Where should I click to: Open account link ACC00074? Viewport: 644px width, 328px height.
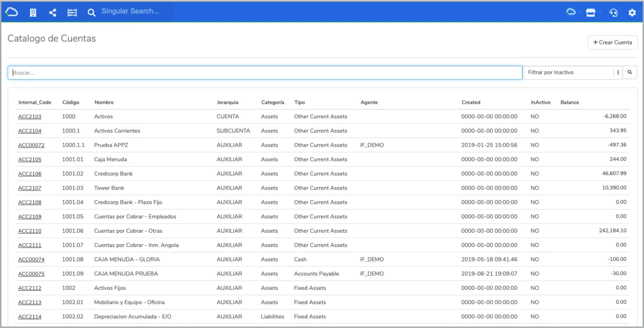click(31, 259)
